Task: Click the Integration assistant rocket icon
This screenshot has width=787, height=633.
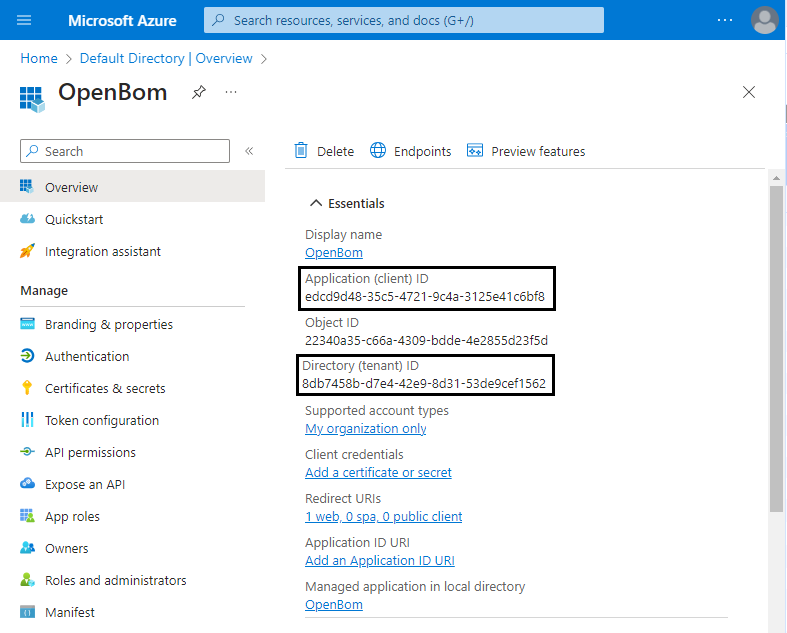Action: click(x=27, y=250)
